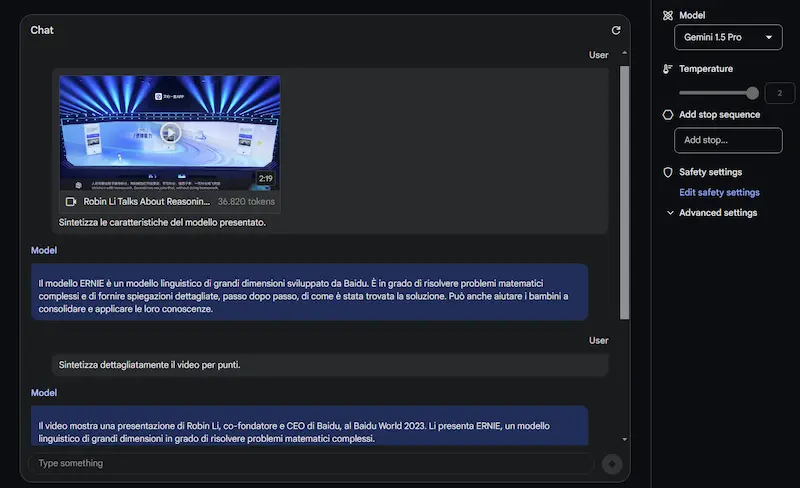Click the prompt 'Sintetizza le caratteristiche del modello presentato.'

click(x=162, y=223)
